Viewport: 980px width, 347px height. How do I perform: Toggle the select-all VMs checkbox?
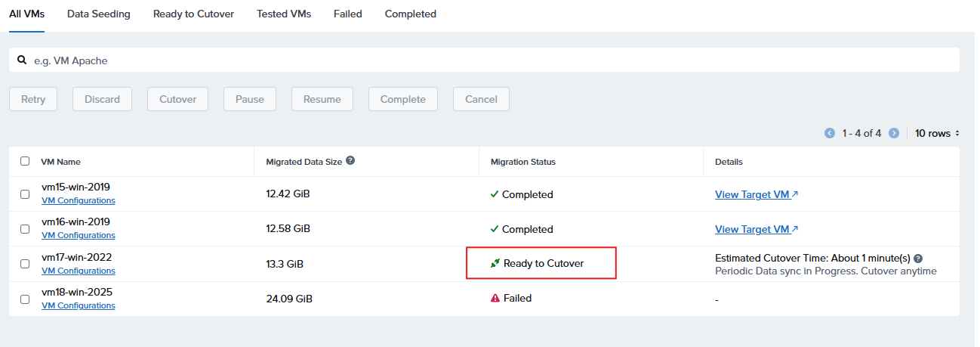coord(25,161)
